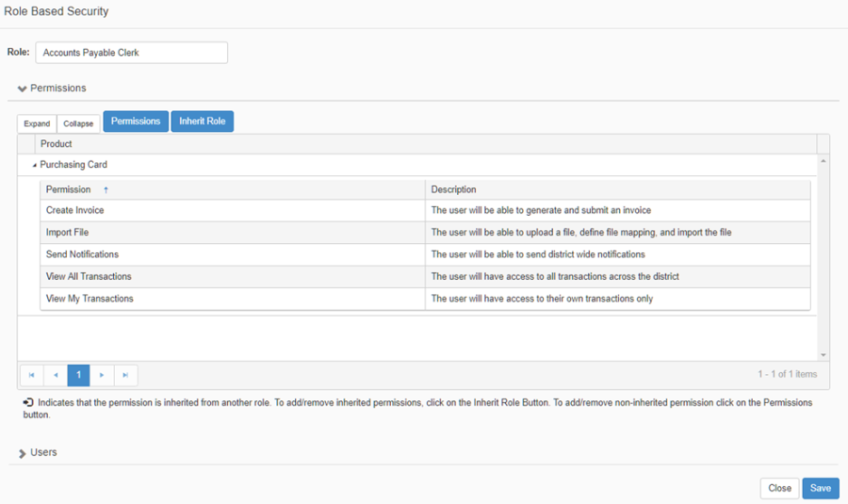Expand the Users section
The width and height of the screenshot is (848, 504).
tap(23, 453)
